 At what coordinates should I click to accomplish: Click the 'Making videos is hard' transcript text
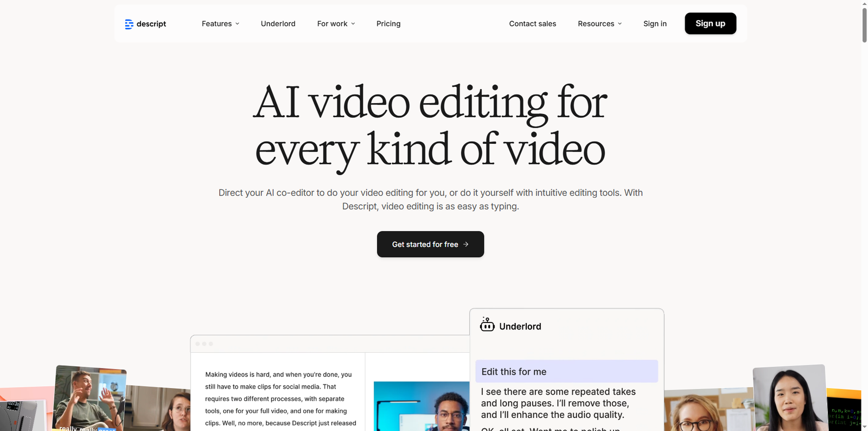point(280,398)
